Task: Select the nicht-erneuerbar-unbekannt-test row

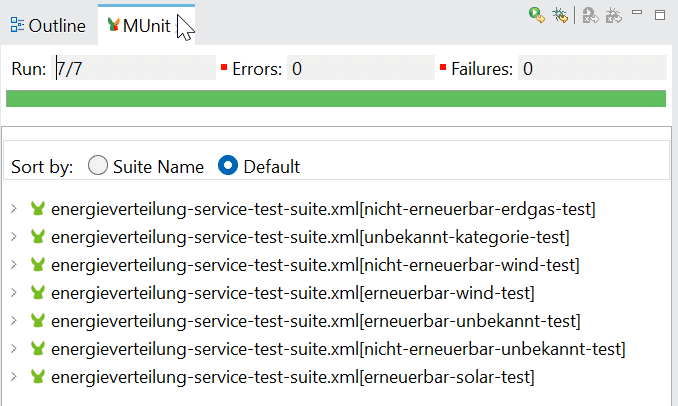Action: (338, 349)
